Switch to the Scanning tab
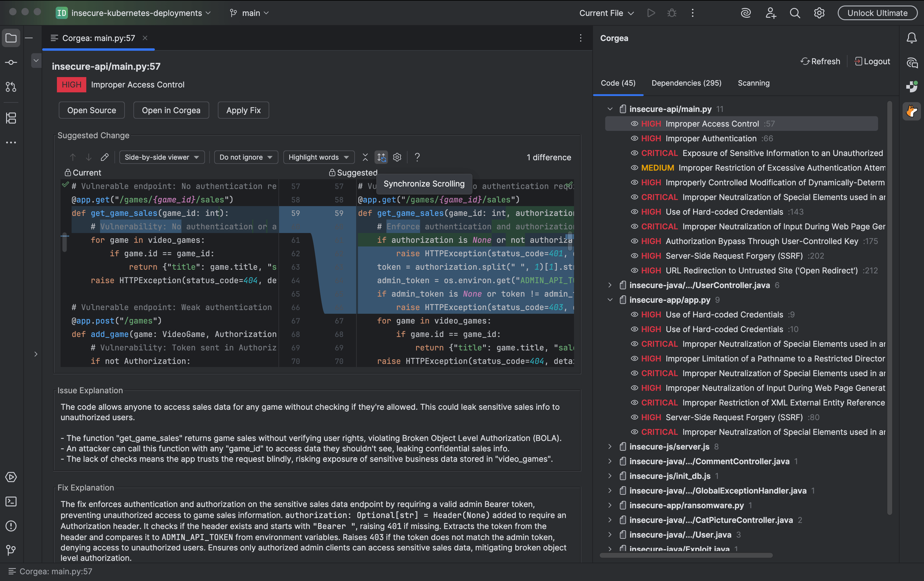The image size is (924, 581). 753,83
